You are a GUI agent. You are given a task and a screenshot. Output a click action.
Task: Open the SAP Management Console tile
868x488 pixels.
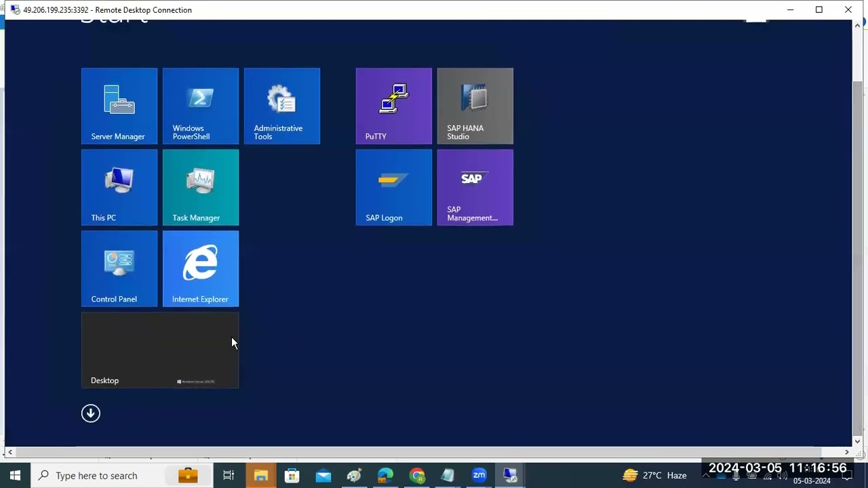click(x=475, y=187)
